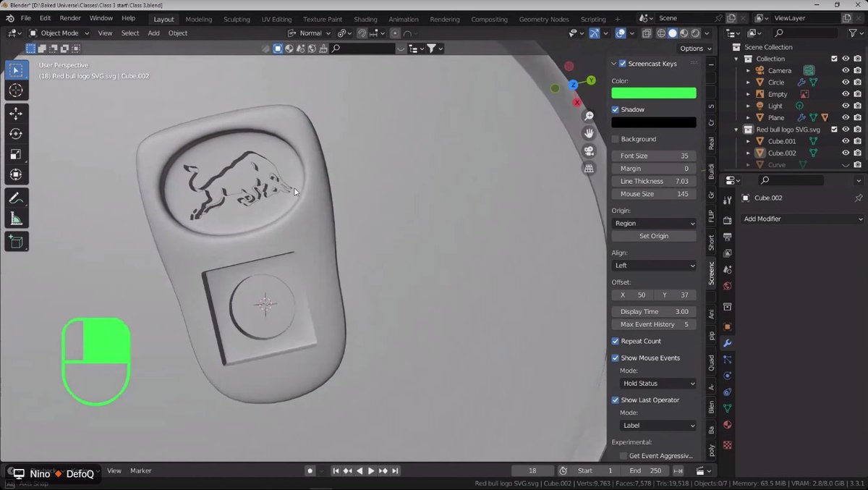Open the viewport Select menu
The width and height of the screenshot is (868, 490).
130,33
